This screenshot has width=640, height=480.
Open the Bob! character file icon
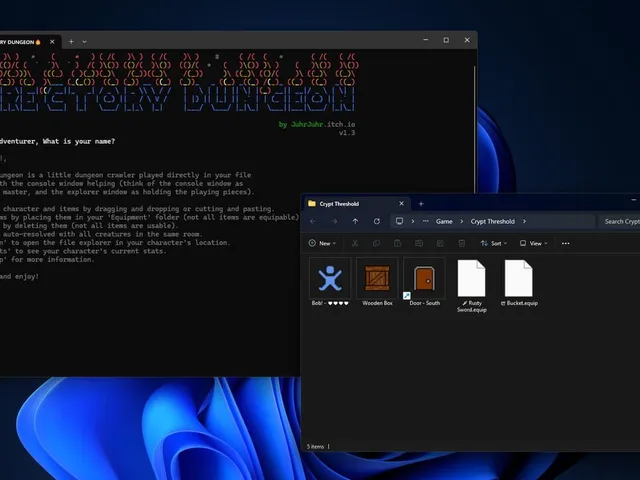point(330,278)
